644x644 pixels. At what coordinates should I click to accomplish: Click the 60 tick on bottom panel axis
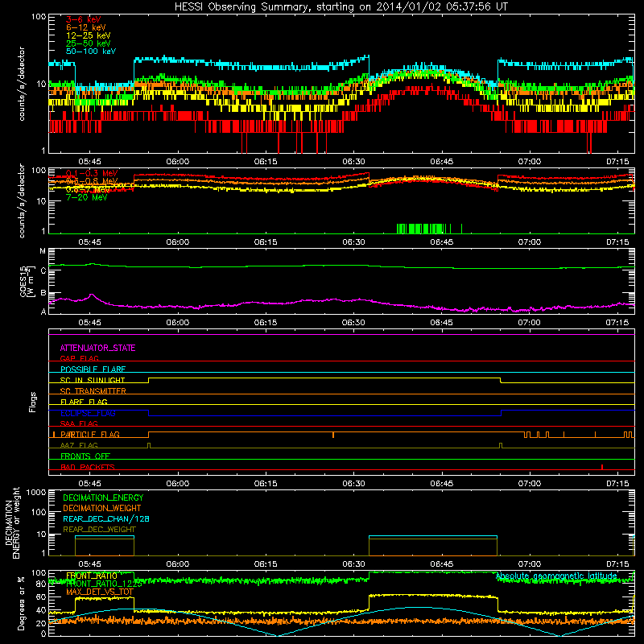pyautogui.click(x=41, y=597)
